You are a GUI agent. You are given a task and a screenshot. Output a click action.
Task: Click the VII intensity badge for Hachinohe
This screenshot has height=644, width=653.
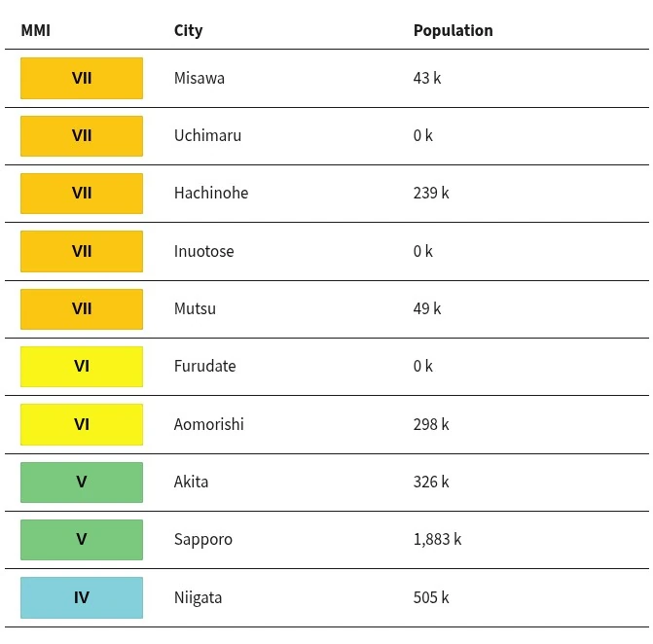tap(82, 194)
